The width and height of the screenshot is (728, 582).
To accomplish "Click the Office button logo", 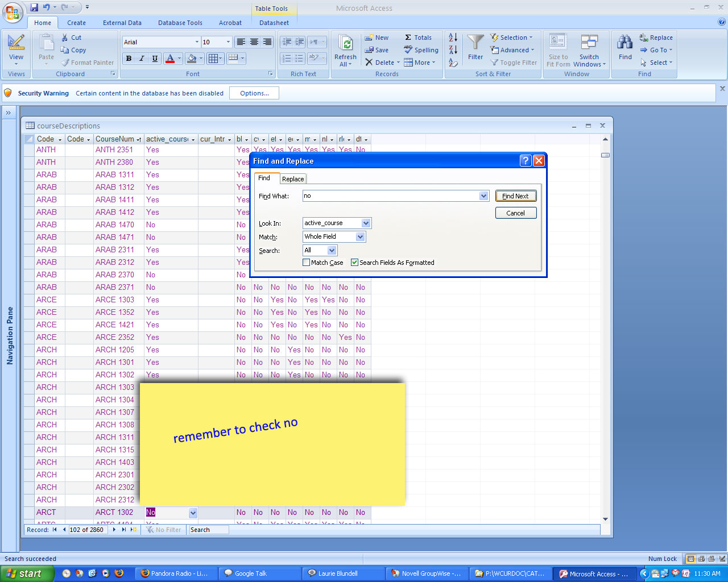I will 13,13.
